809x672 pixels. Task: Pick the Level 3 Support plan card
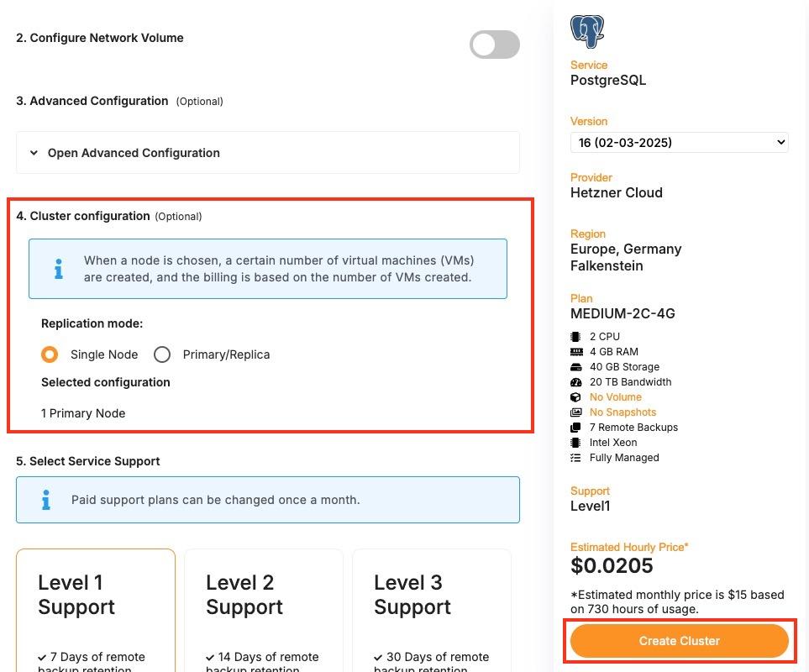[432, 609]
